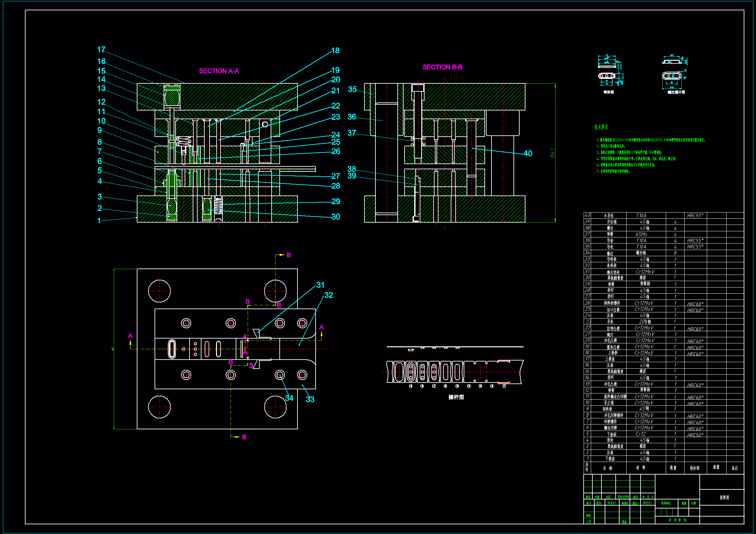The width and height of the screenshot is (756, 534).
Task: Select the top-left guide post circle in plan view
Action: [x=159, y=291]
